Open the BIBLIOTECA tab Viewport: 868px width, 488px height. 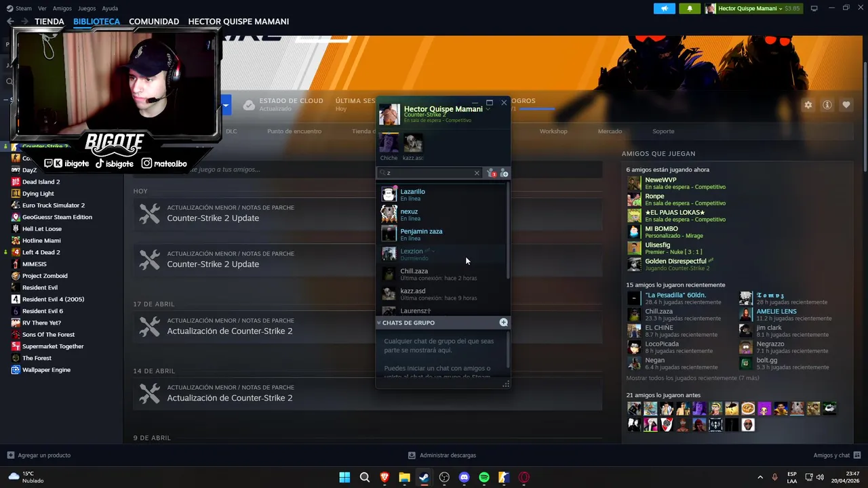(x=96, y=22)
